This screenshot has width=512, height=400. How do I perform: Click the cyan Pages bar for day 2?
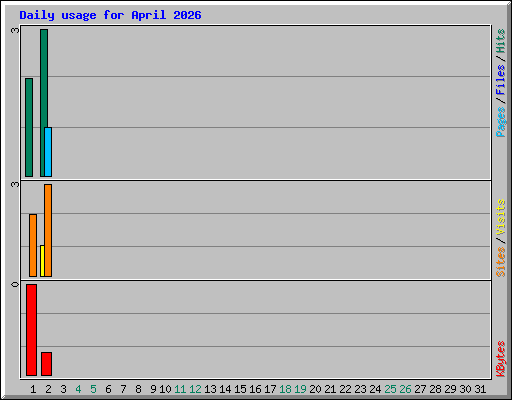point(48,152)
